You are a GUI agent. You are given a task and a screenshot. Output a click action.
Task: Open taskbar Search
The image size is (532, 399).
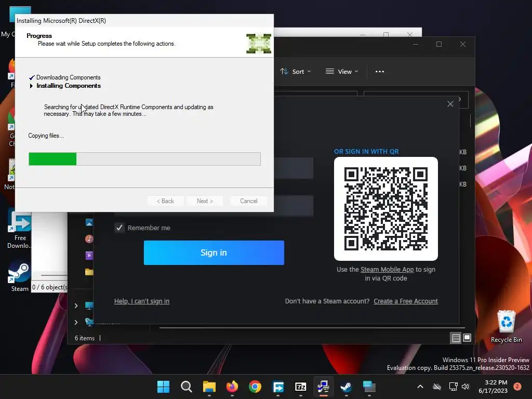point(187,387)
